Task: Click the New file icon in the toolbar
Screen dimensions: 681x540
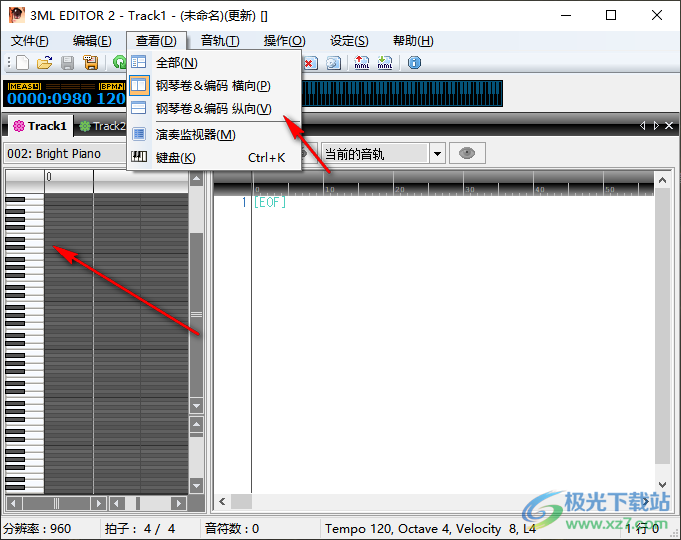Action: tap(23, 63)
